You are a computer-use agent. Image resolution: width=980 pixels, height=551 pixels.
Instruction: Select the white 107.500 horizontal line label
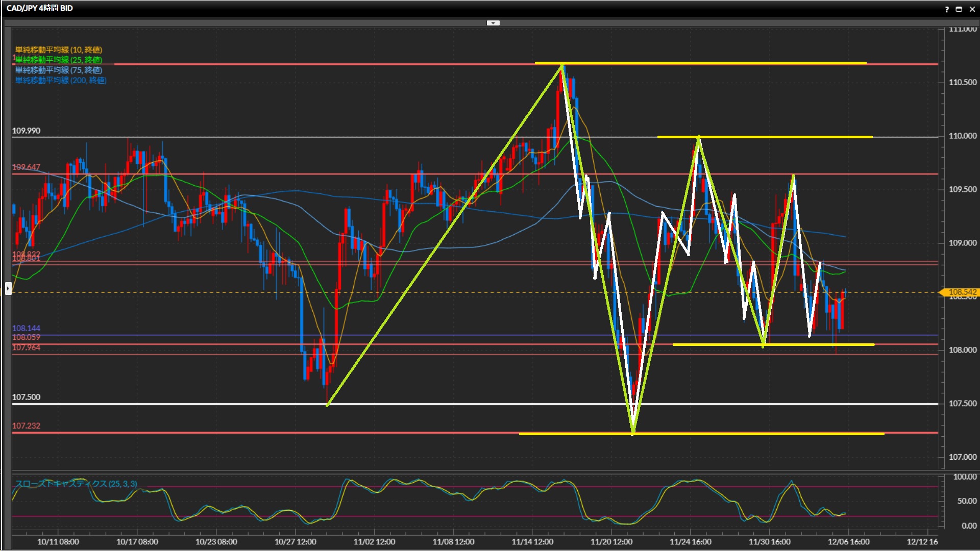26,397
